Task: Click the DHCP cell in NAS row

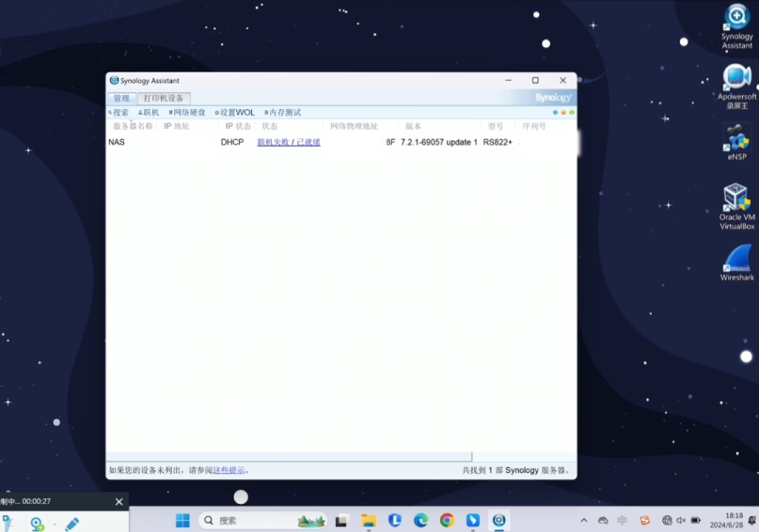Action: [232, 142]
